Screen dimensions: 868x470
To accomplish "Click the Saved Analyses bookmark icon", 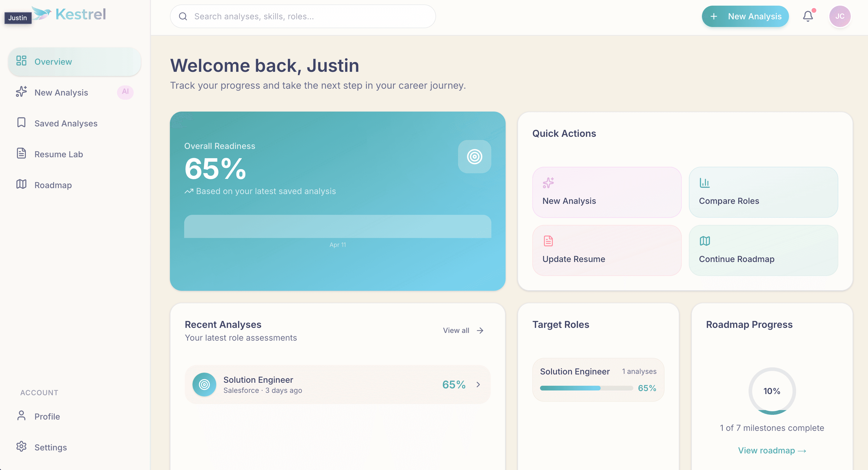I will 21,123.
